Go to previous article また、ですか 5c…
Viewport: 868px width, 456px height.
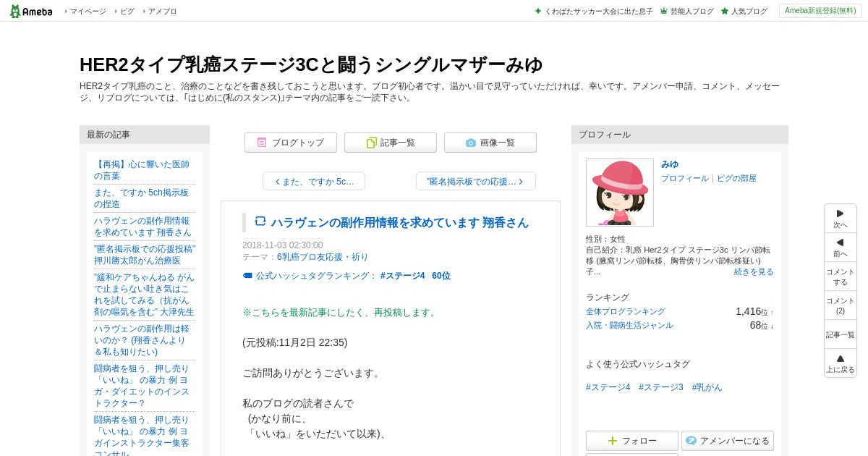(x=314, y=181)
